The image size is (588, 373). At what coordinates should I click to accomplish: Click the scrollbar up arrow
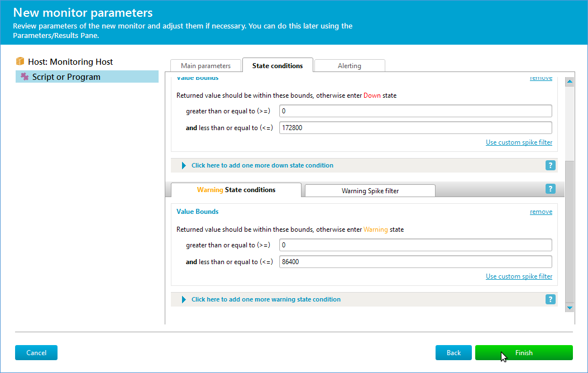coord(570,82)
